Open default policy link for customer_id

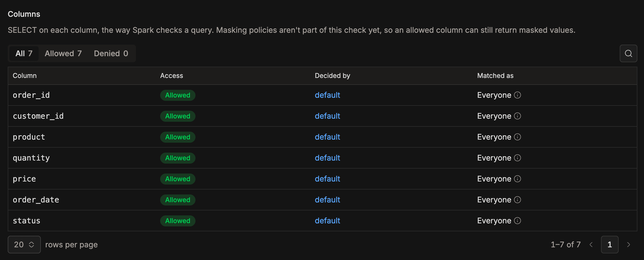coord(327,116)
